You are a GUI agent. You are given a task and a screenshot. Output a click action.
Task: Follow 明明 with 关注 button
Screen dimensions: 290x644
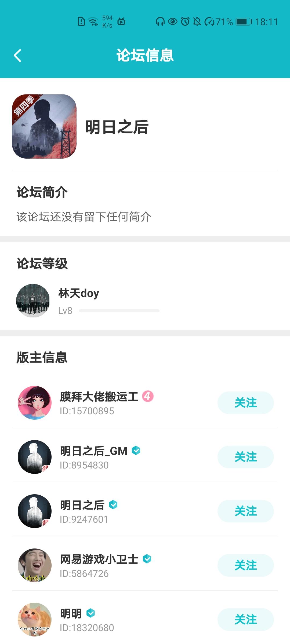246,620
